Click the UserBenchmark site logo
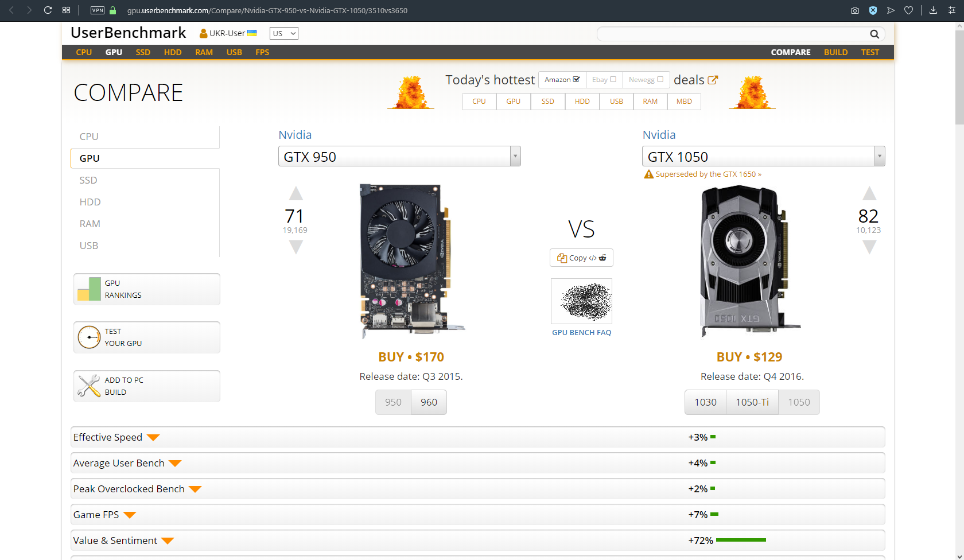This screenshot has height=560, width=964. pos(129,33)
